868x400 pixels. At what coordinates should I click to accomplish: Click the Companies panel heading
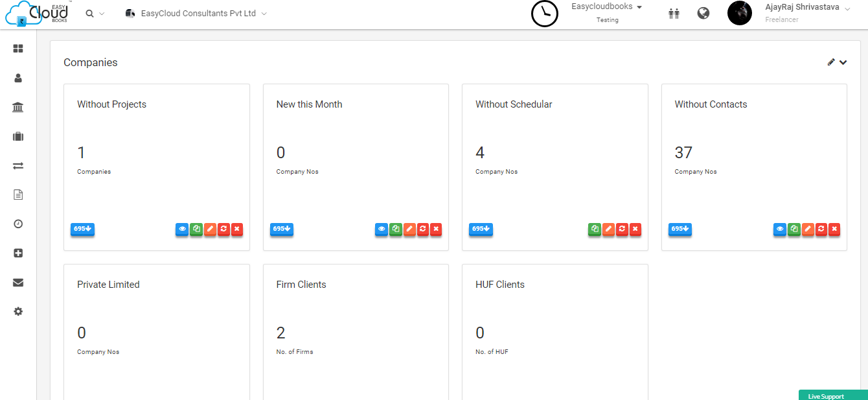(x=91, y=62)
